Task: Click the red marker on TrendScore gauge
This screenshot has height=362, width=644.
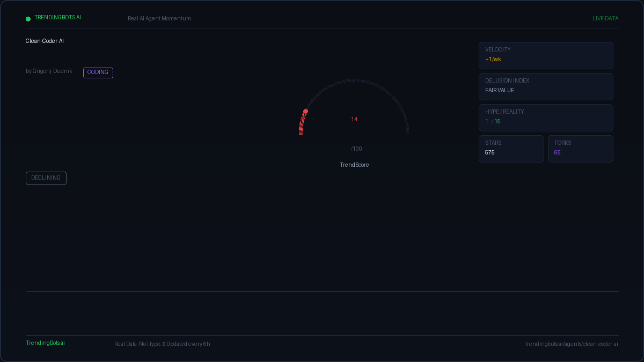Action: click(x=305, y=112)
